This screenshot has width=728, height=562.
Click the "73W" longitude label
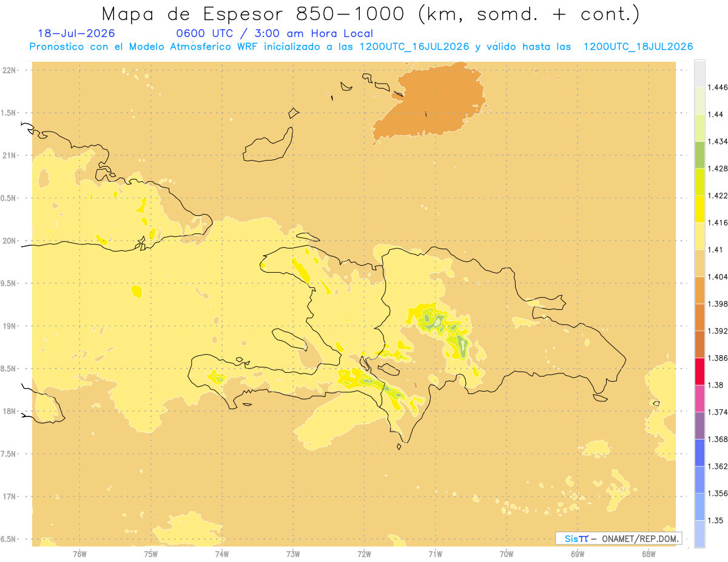click(293, 554)
